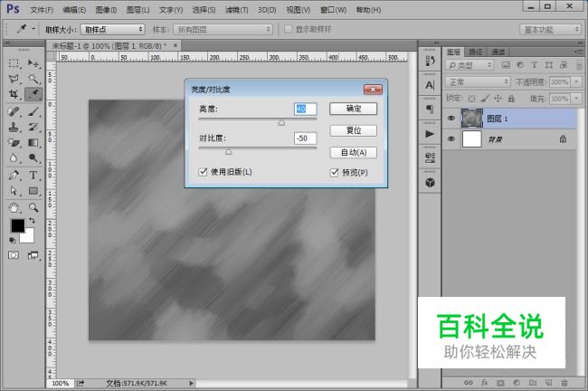Screen dimensions: 588x391
Task: Change the screen mode
Action: [33, 255]
